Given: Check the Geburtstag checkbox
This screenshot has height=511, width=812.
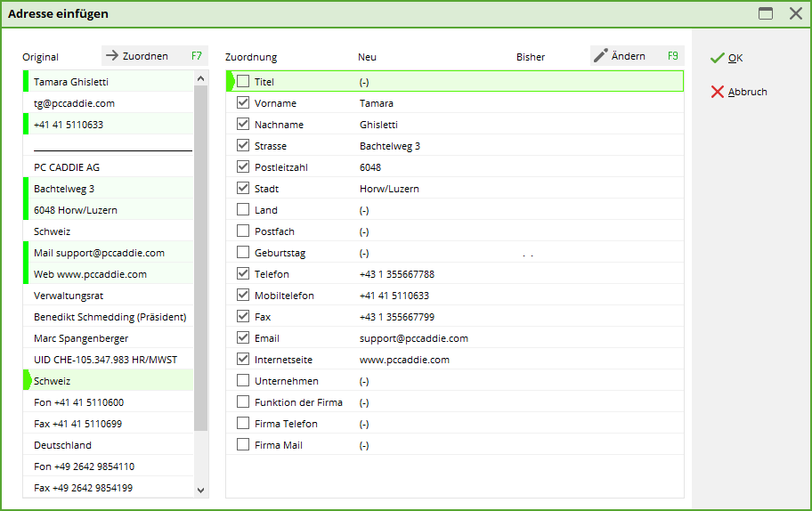Looking at the screenshot, I should [243, 253].
